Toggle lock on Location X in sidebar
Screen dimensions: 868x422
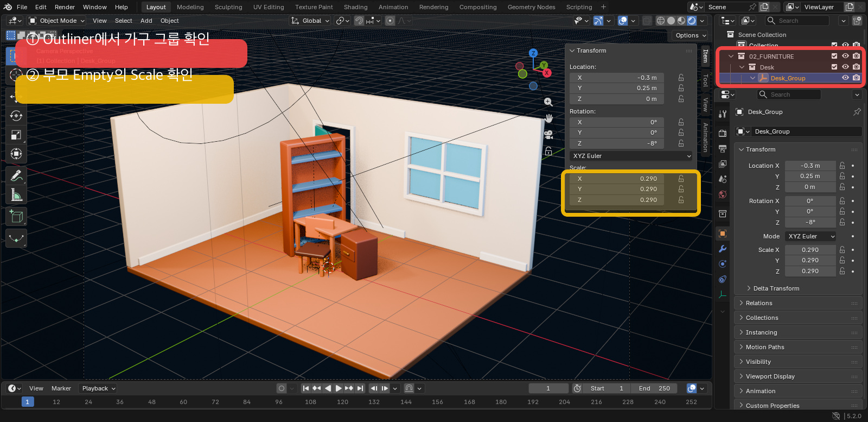[x=681, y=78]
